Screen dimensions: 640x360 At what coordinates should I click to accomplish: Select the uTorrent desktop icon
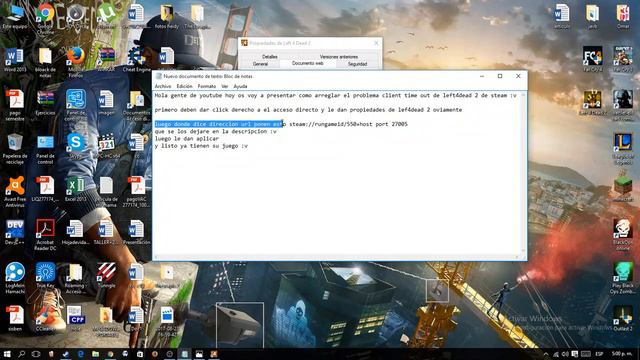(x=106, y=16)
